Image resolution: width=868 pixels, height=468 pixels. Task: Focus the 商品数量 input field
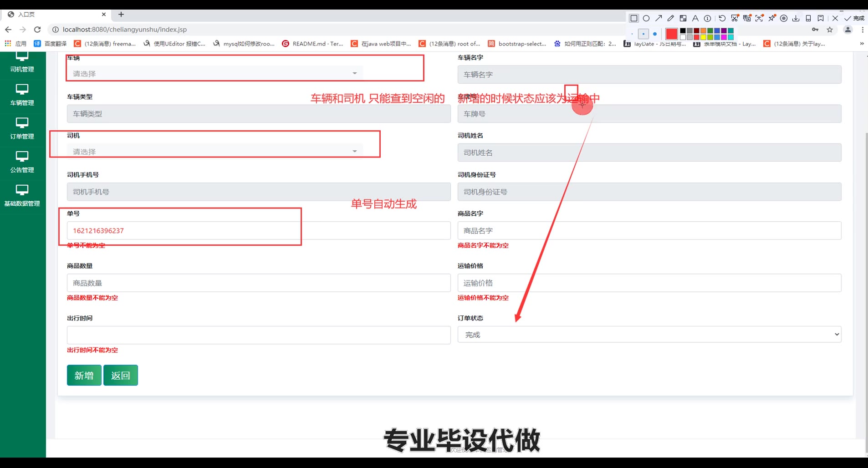tap(259, 283)
